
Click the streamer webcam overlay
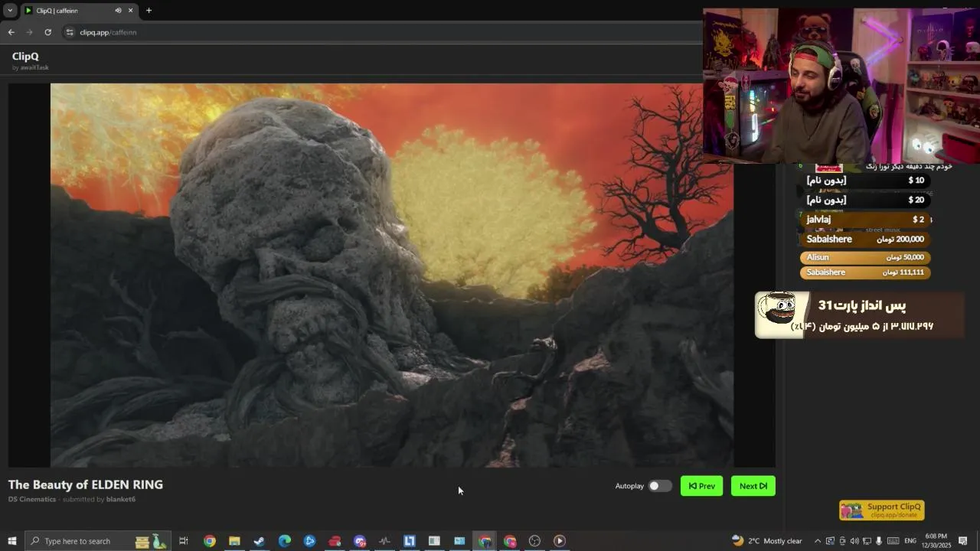(x=841, y=86)
